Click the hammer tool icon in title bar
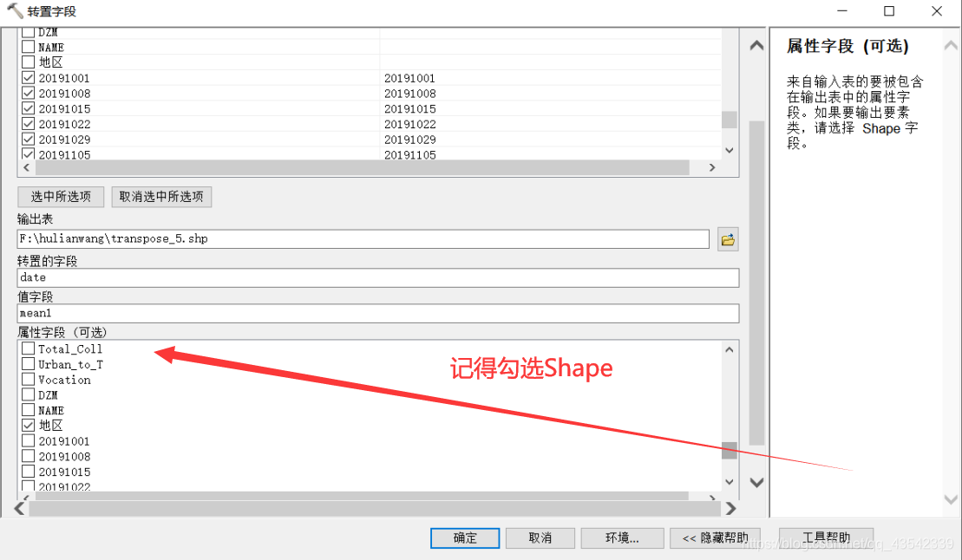 point(15,11)
